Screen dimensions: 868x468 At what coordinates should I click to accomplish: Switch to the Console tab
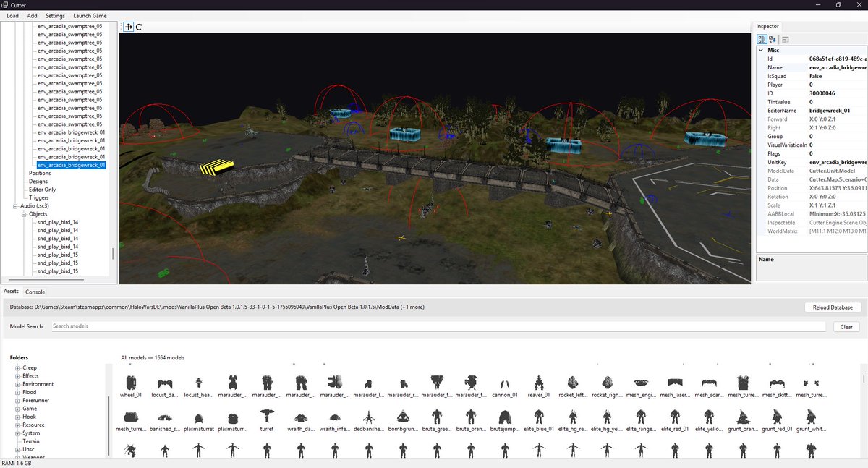click(x=35, y=292)
